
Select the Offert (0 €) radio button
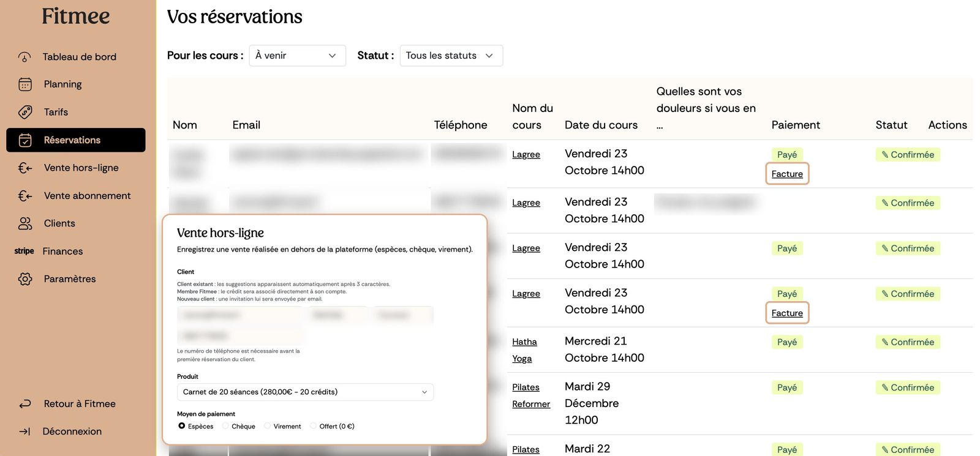click(313, 426)
